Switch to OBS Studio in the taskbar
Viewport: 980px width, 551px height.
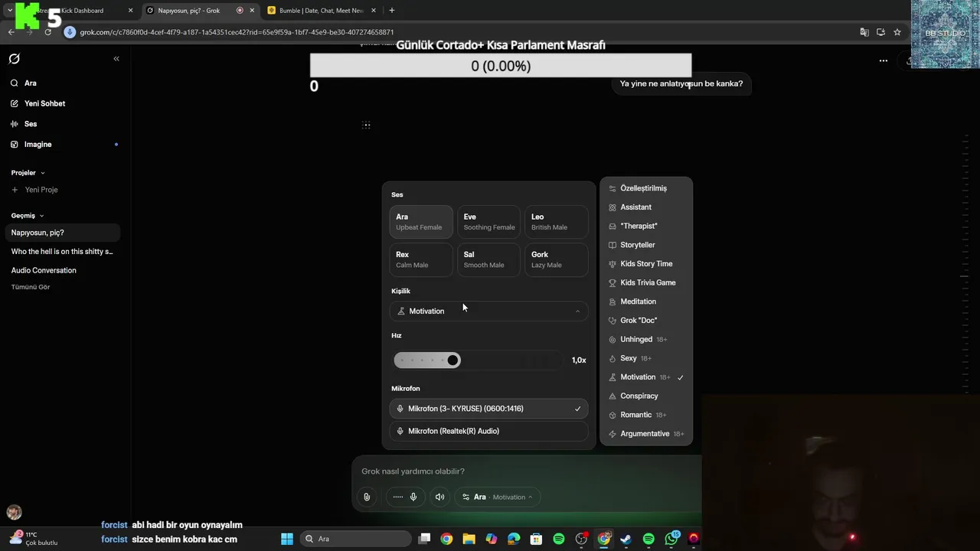point(581,539)
